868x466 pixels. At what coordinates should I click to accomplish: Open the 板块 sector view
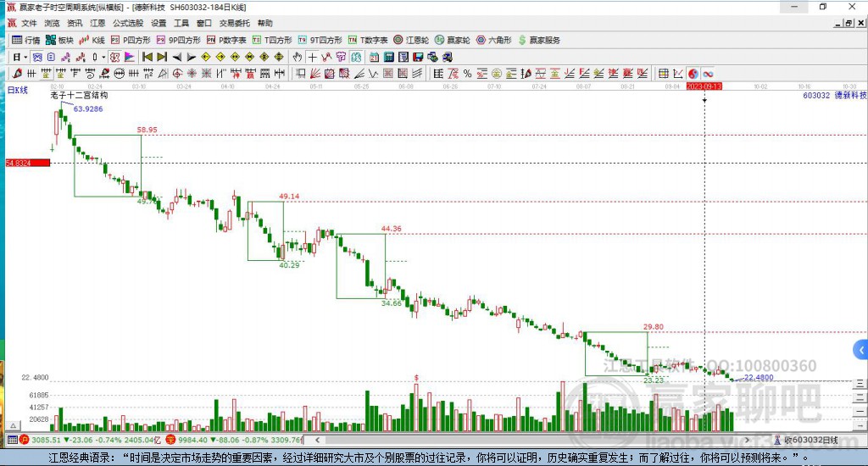click(59, 40)
